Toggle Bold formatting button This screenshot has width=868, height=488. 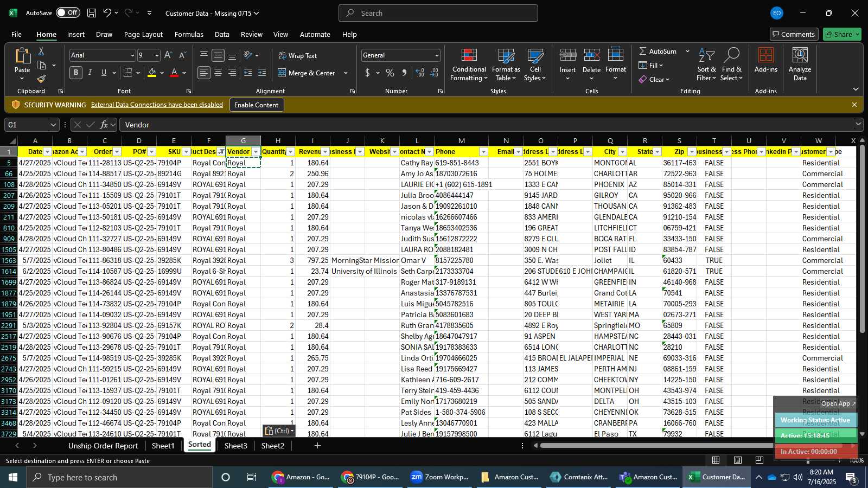pyautogui.click(x=76, y=73)
